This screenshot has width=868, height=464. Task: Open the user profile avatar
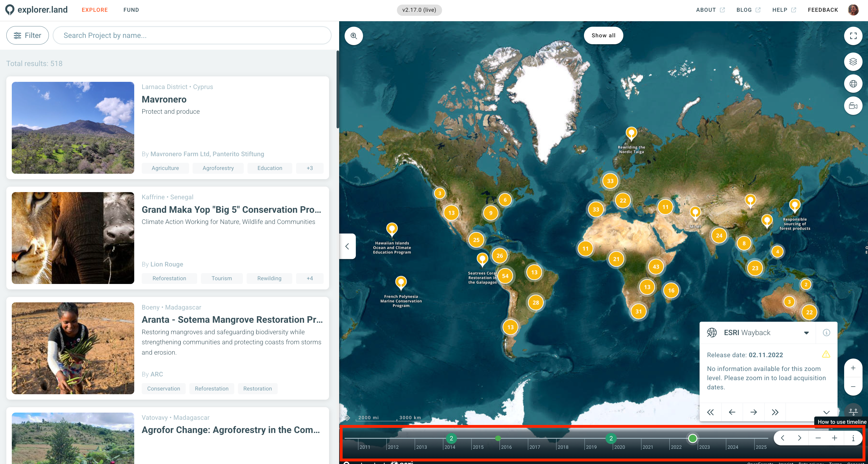[853, 10]
